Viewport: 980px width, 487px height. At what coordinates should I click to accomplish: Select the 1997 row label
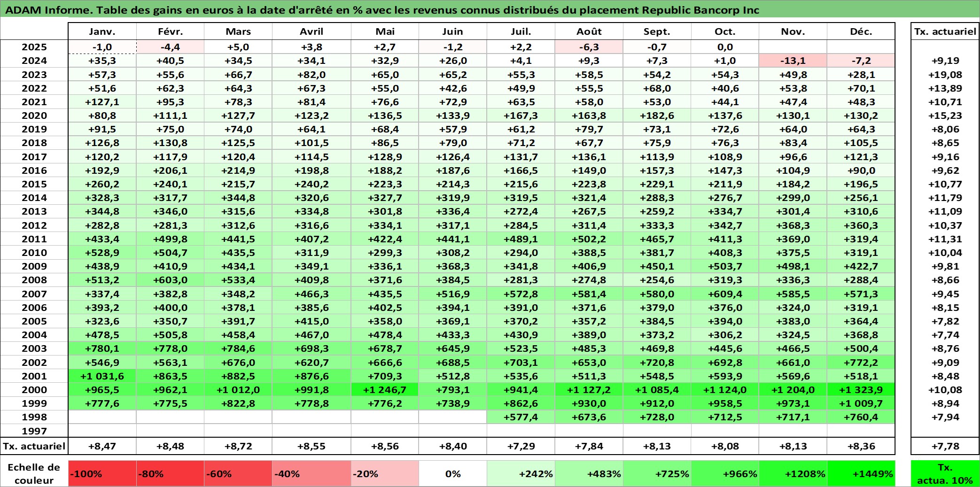34,431
